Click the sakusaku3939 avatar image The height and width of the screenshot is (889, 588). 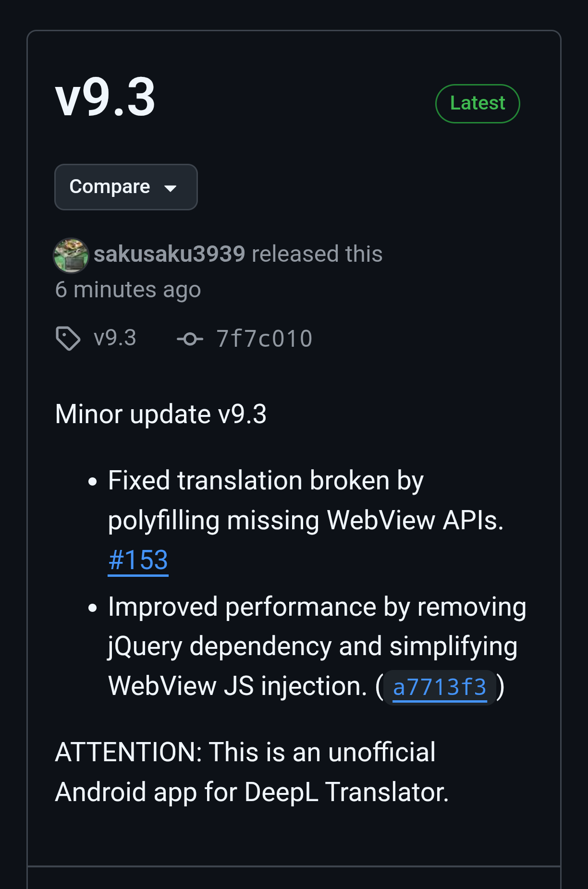point(71,255)
